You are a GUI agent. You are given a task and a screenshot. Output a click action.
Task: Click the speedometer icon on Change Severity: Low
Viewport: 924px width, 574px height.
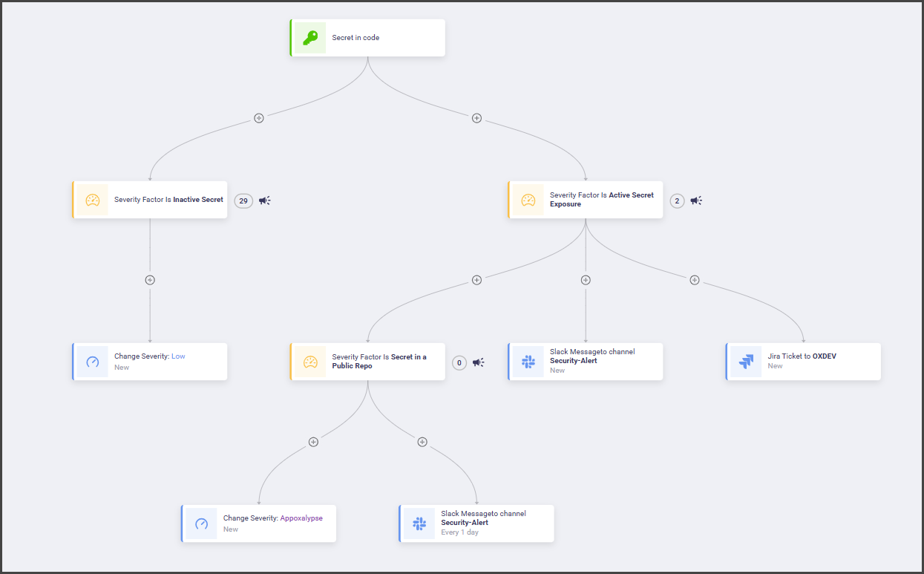tap(93, 362)
